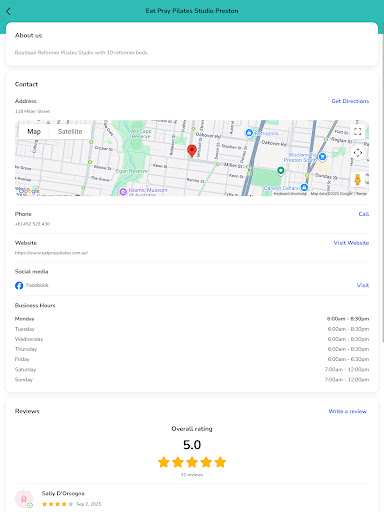Click the red location pin on map

click(x=192, y=151)
